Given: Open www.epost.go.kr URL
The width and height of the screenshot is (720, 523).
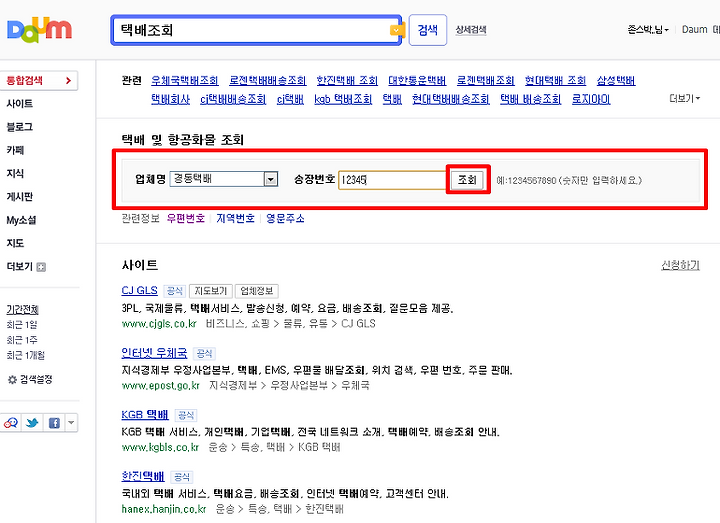Looking at the screenshot, I should 161,386.
